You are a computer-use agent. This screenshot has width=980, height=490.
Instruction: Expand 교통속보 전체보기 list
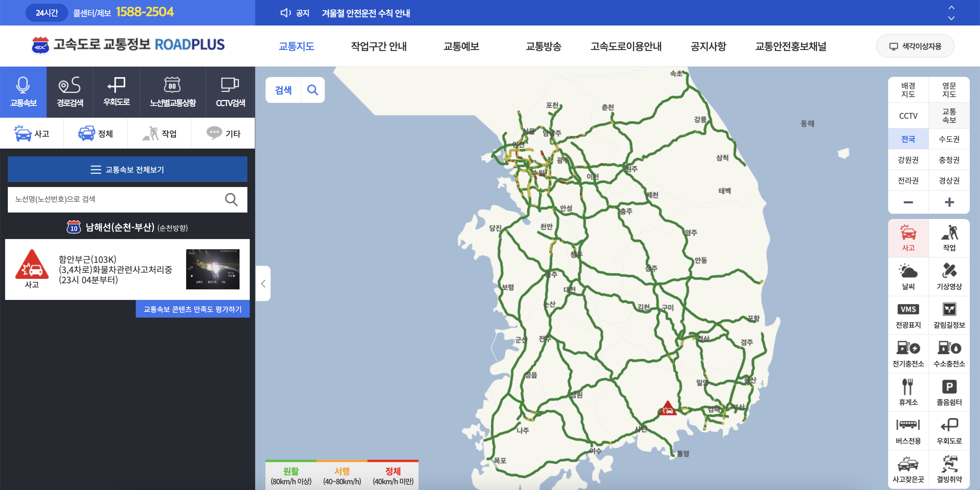(x=128, y=170)
